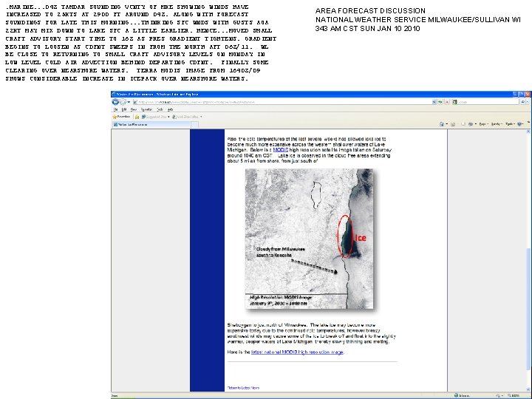Click the search provider icon
Image resolution: width=532 pixels, height=399 pixels.
pyautogui.click(x=454, y=102)
